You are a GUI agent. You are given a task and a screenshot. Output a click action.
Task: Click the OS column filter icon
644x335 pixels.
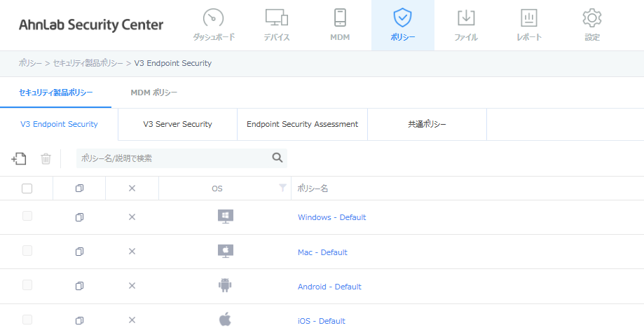coord(282,188)
